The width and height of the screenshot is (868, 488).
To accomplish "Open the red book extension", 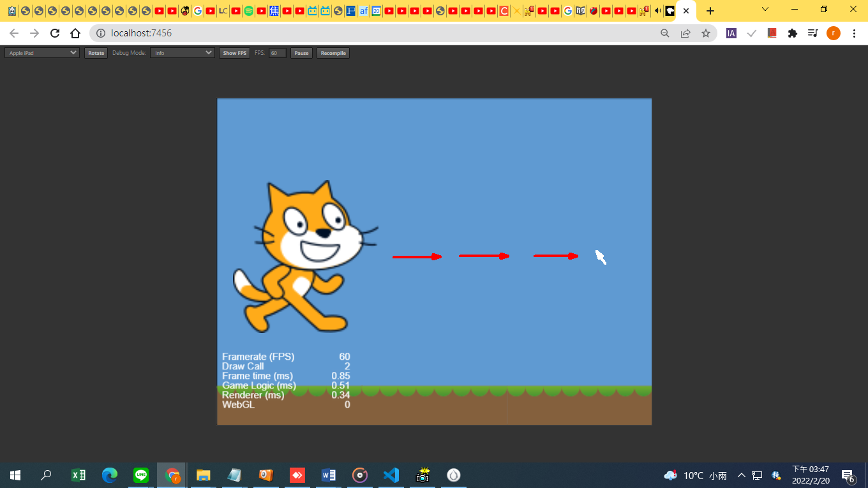I will pyautogui.click(x=772, y=33).
